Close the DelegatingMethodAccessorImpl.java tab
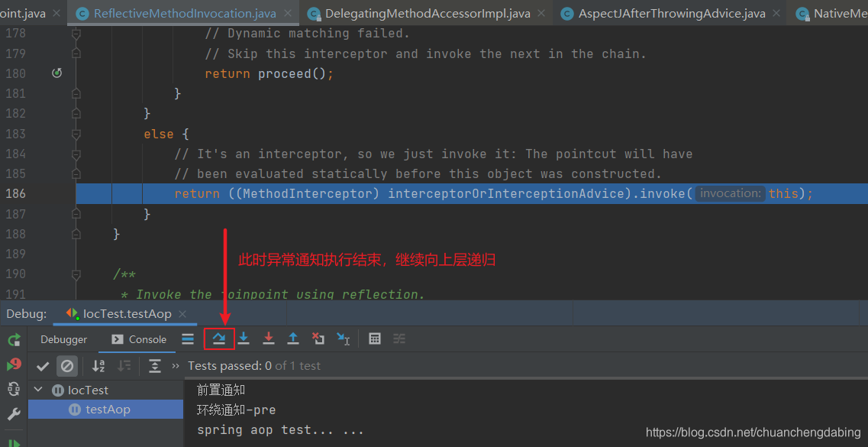Image resolution: width=868 pixels, height=447 pixels. [540, 13]
